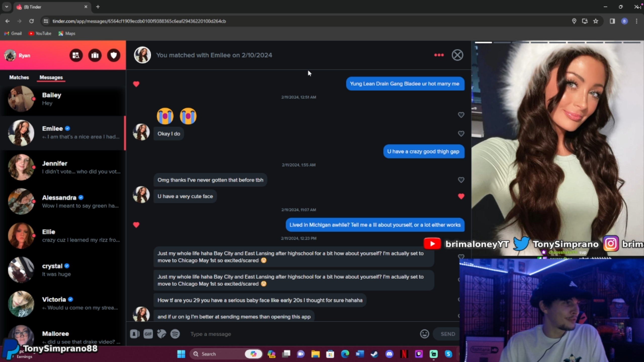The width and height of the screenshot is (644, 362).
Task: Open Bailey's conversation
Action: (x=63, y=99)
